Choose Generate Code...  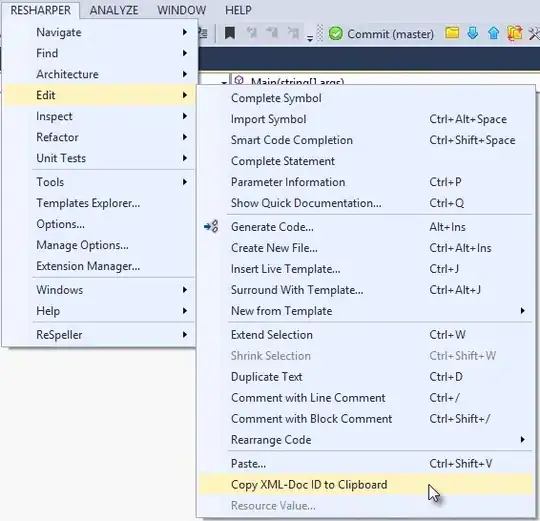click(366, 227)
